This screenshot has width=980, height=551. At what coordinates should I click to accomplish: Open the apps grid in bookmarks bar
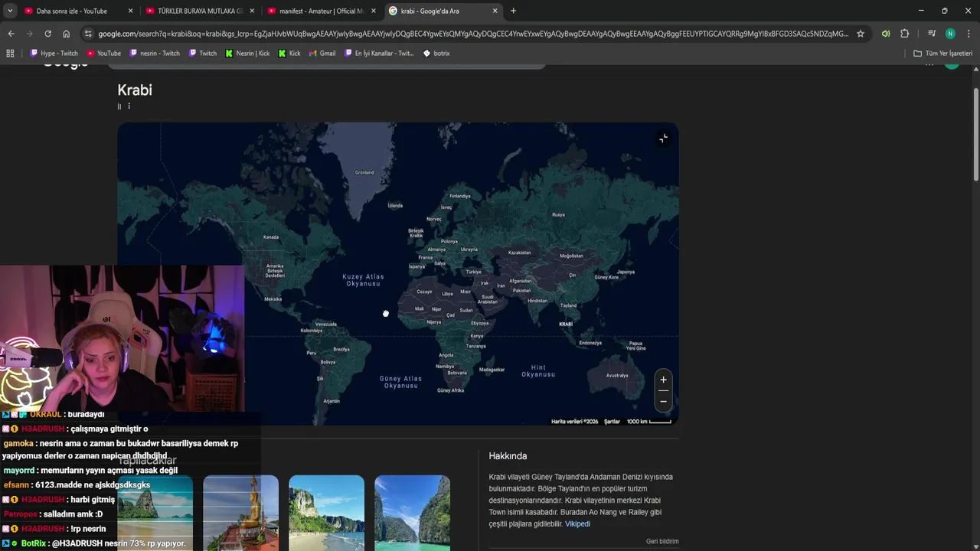pos(10,54)
